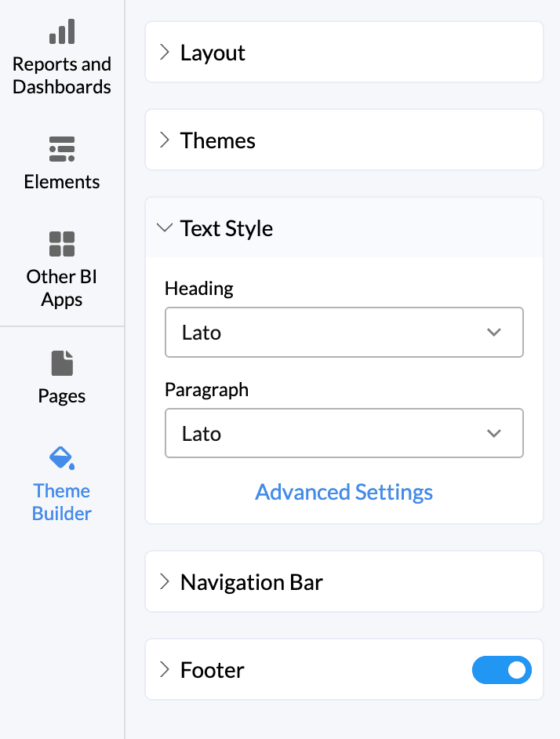Click the Text Style header title
560x739 pixels.
pyautogui.click(x=227, y=228)
